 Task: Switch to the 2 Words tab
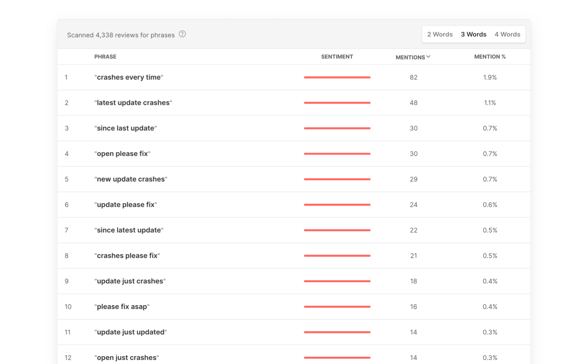(x=440, y=34)
